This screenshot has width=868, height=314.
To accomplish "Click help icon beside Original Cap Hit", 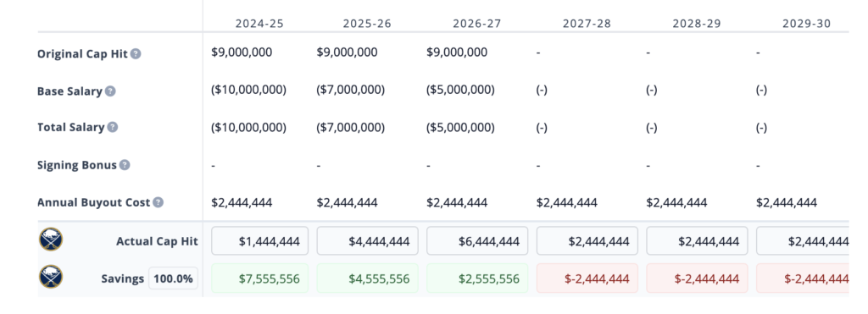I will click(x=136, y=54).
